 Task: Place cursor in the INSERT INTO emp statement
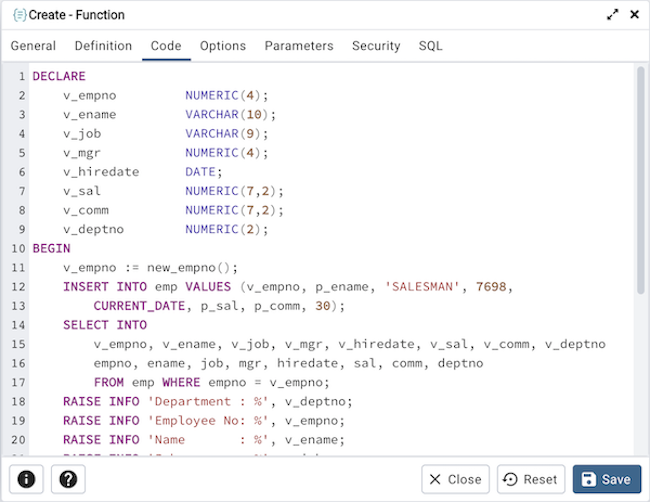(x=150, y=287)
